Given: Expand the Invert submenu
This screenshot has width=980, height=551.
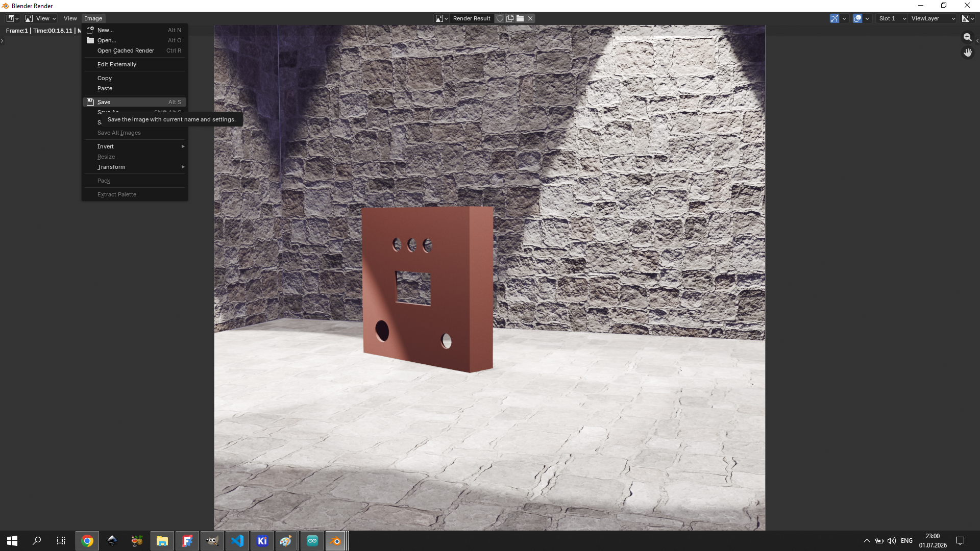Looking at the screenshot, I should 135,146.
